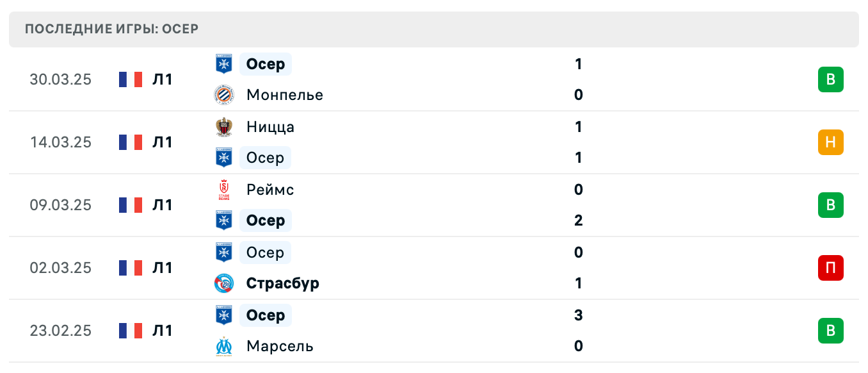Click the Marseille club crest icon
This screenshot has width=868, height=373.
click(224, 346)
